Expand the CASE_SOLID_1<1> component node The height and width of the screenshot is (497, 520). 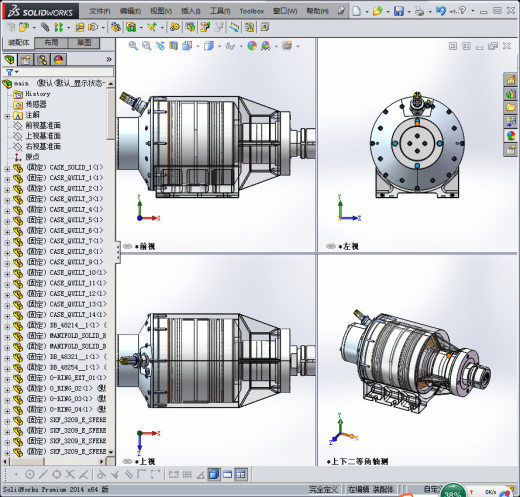7,169
